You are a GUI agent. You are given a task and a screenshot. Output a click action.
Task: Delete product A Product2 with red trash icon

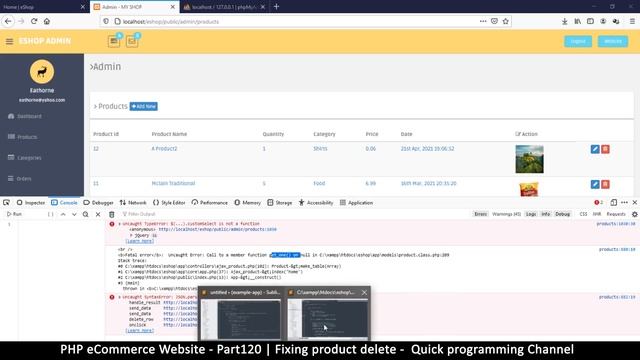point(605,149)
